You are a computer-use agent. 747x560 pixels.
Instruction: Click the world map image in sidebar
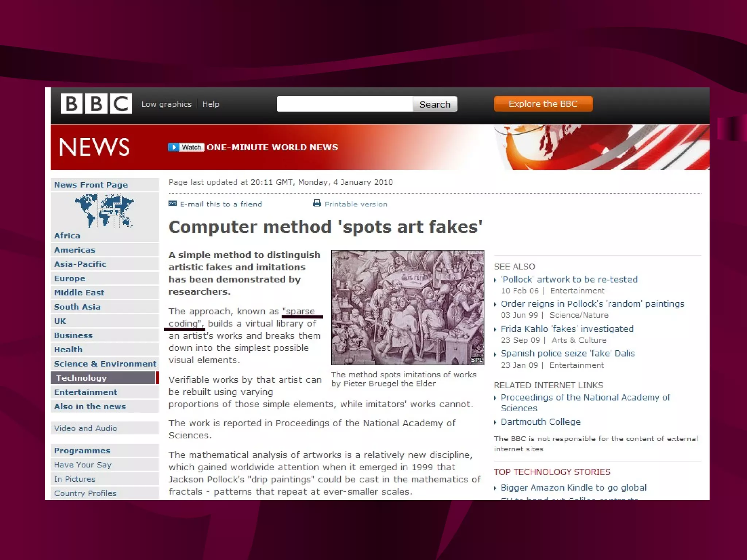(104, 211)
